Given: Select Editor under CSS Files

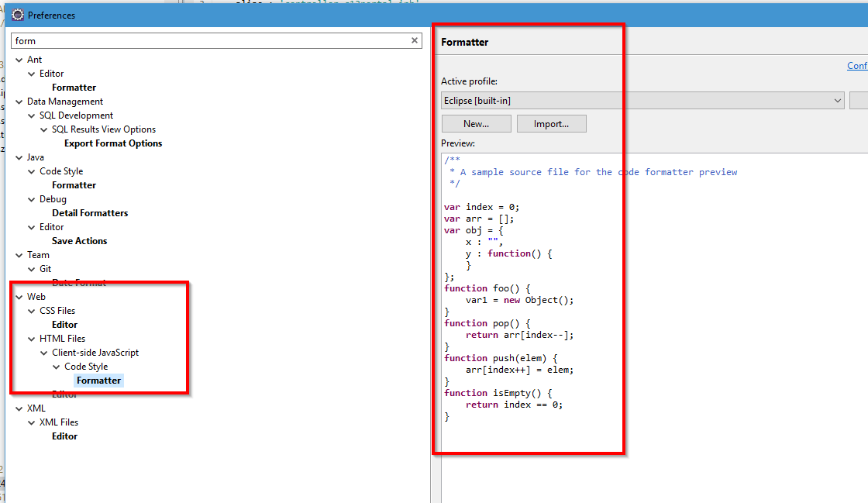Looking at the screenshot, I should pos(64,324).
